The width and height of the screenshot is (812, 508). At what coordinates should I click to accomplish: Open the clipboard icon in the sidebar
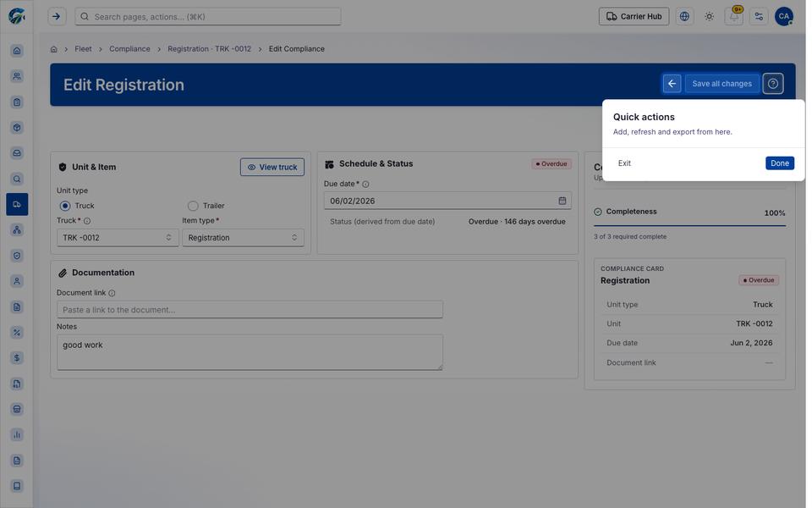[17, 102]
